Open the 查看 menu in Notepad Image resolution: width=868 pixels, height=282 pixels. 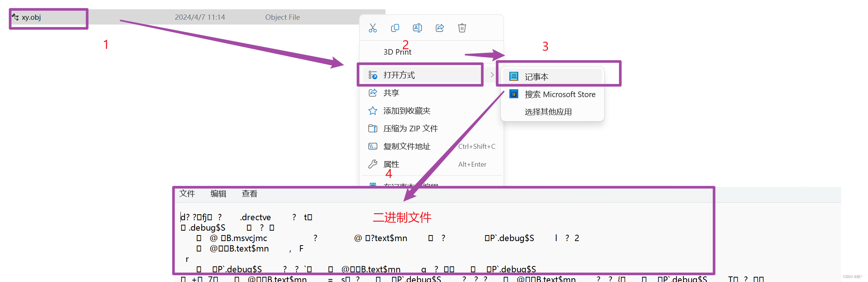coord(249,193)
